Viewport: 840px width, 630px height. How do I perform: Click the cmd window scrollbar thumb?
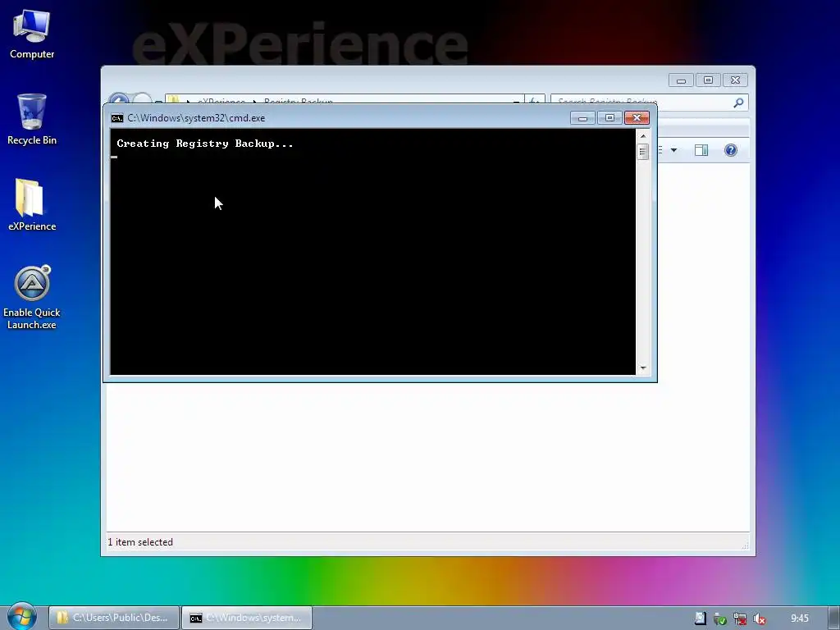(643, 152)
